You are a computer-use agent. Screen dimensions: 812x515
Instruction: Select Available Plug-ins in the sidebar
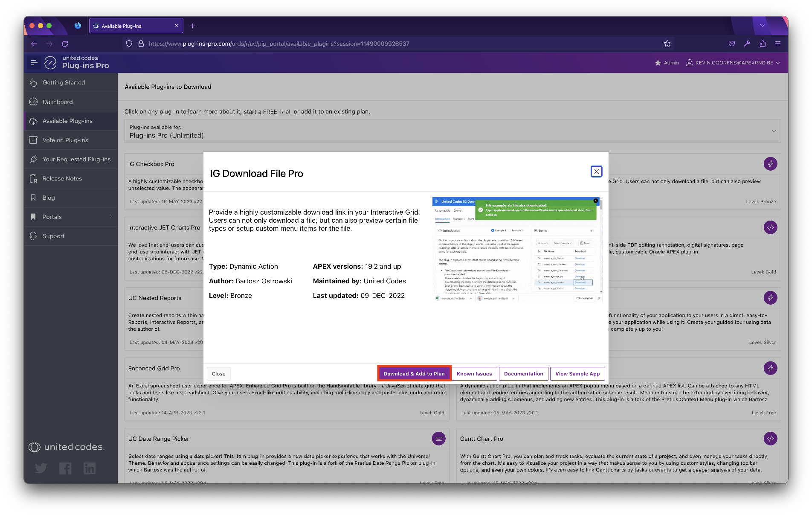click(71, 121)
